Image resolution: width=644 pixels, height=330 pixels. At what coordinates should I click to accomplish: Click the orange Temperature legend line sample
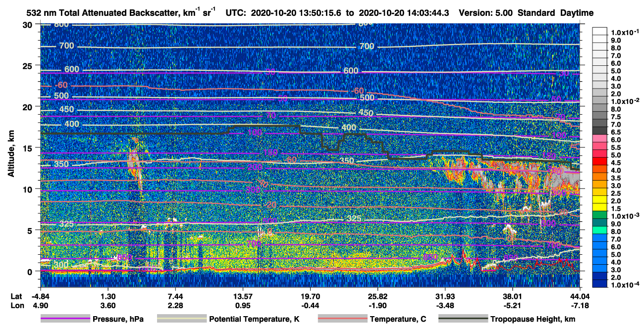coord(342,319)
